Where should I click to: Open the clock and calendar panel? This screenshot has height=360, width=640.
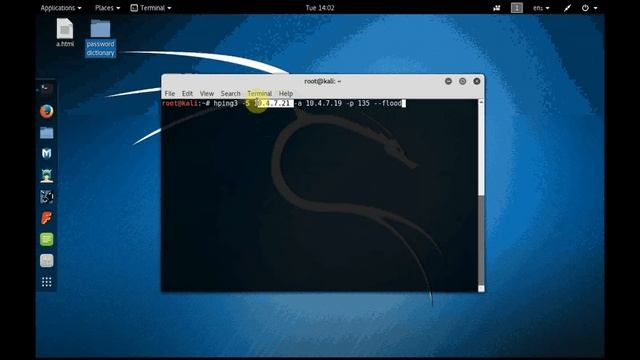pyautogui.click(x=320, y=8)
